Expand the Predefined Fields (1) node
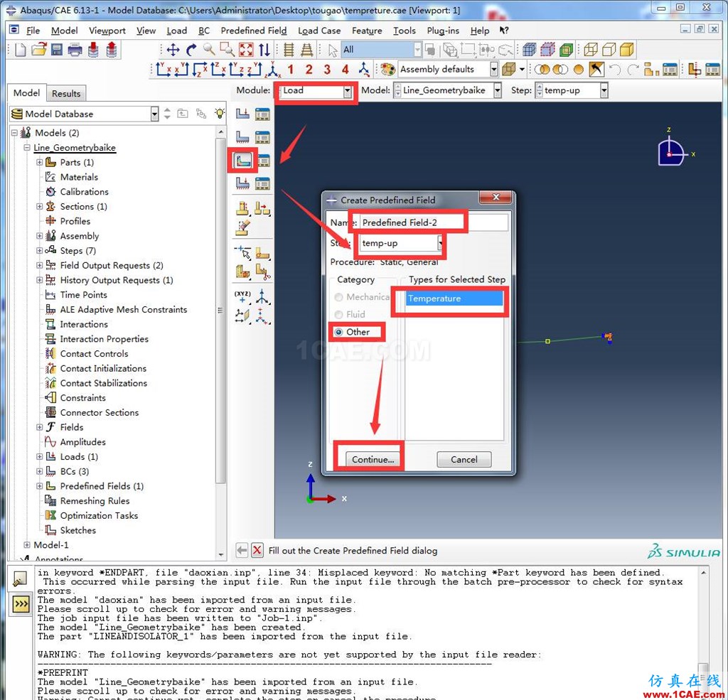Image resolution: width=728 pixels, height=700 pixels. pos(40,486)
